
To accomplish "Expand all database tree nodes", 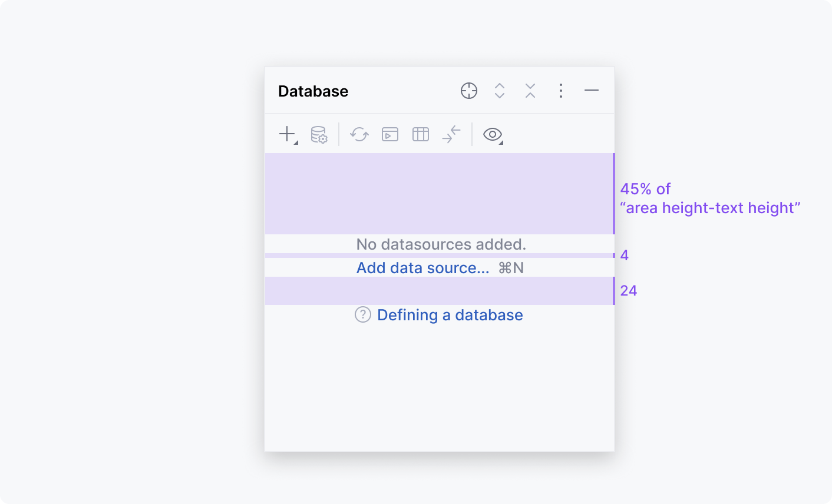I will pos(500,91).
